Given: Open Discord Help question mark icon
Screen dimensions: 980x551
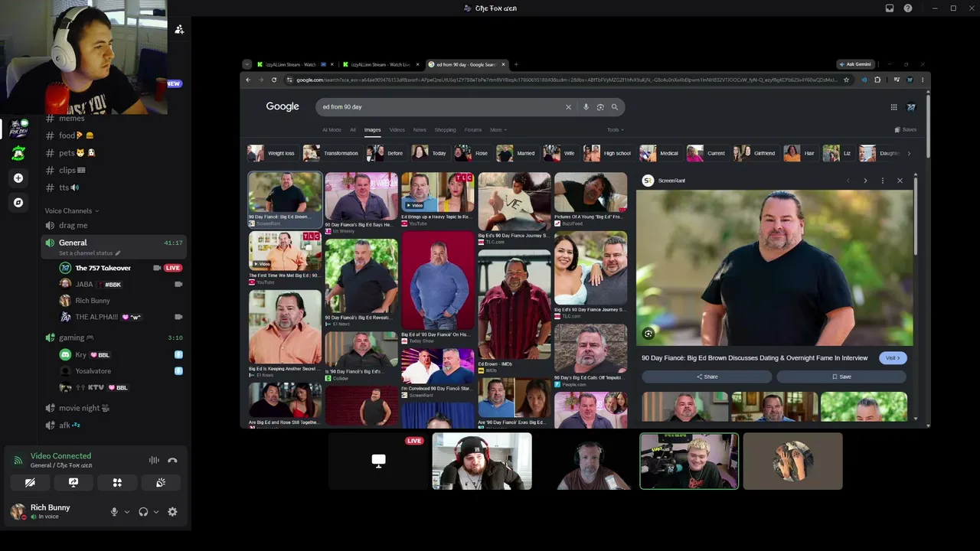Looking at the screenshot, I should pos(908,8).
